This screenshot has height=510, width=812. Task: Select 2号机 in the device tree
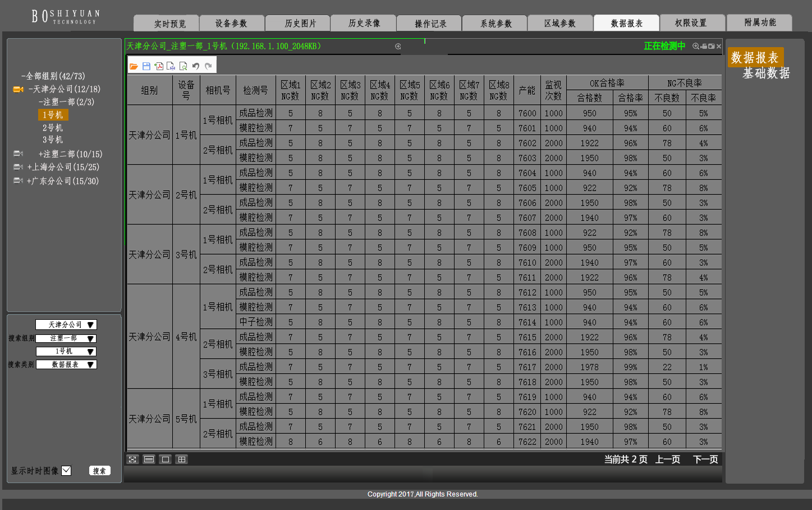(53, 128)
